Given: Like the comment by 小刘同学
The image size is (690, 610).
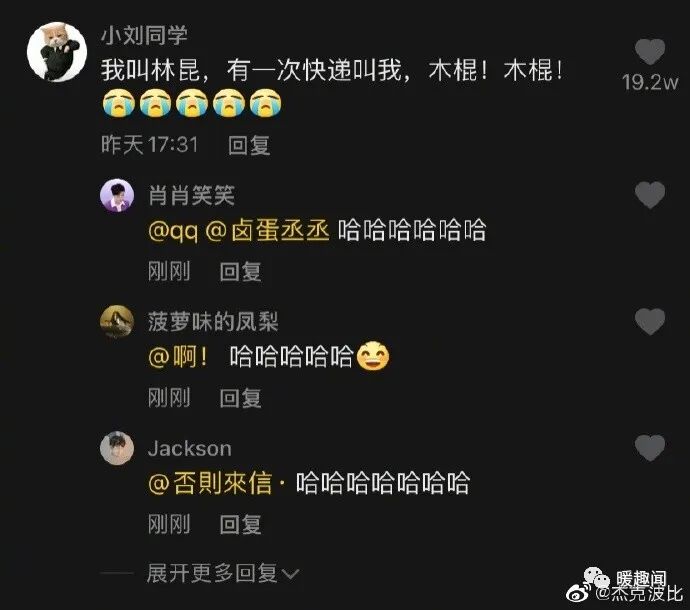Looking at the screenshot, I should (650, 51).
